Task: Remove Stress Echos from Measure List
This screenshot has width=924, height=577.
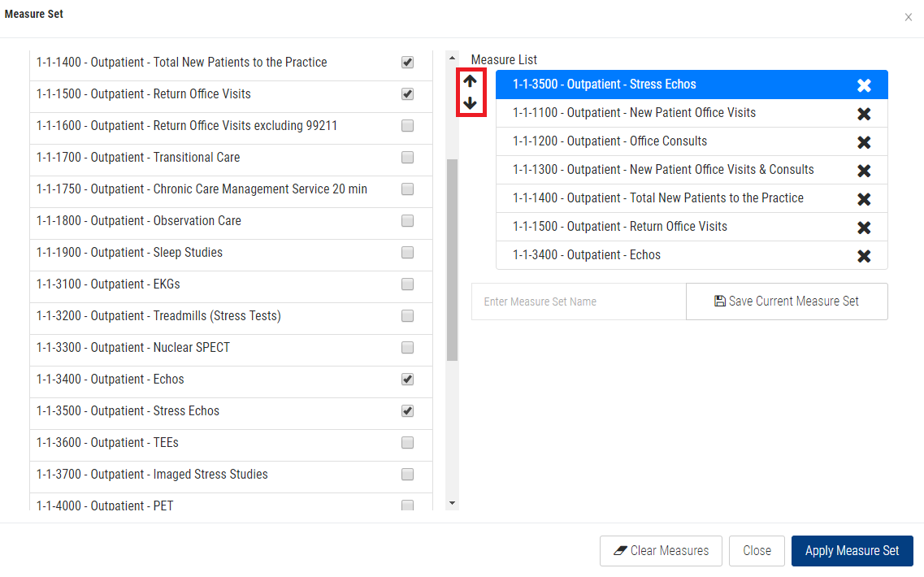Action: coord(864,85)
